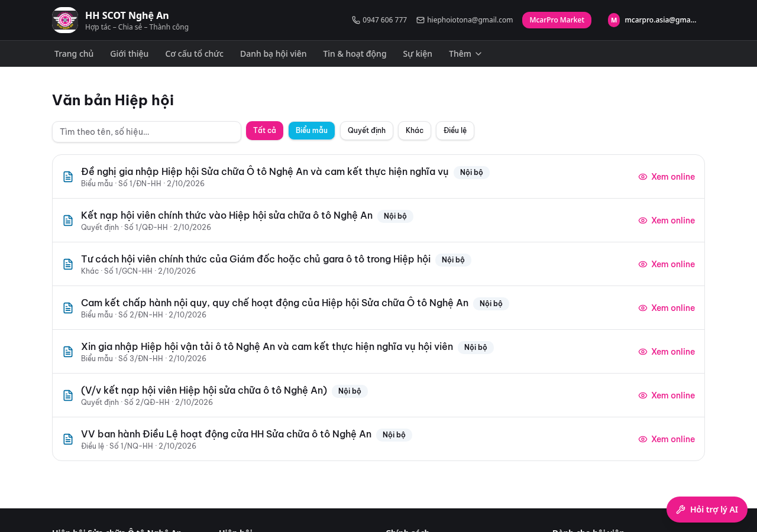The height and width of the screenshot is (532, 757).
Task: Filter documents by Điều lệ
Action: click(455, 131)
